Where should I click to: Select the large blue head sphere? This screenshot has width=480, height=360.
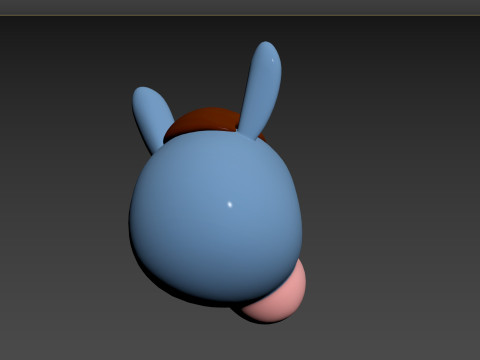point(216,217)
